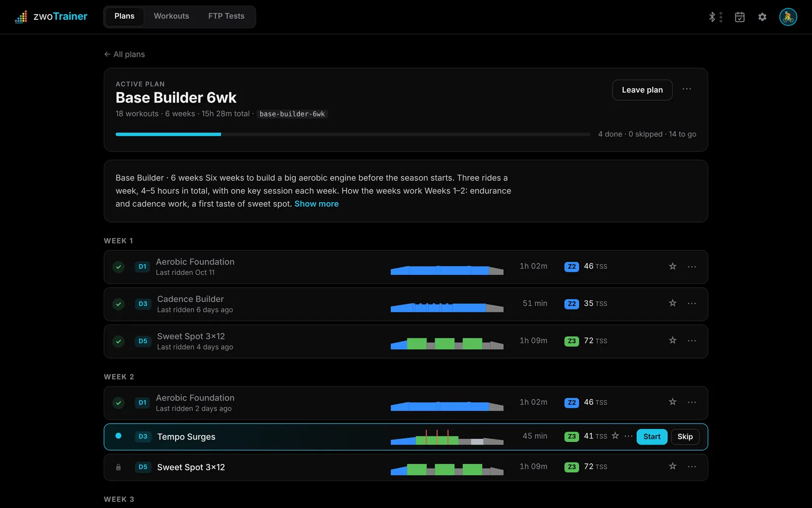This screenshot has width=812, height=508.
Task: Expand description with Show more
Action: [316, 204]
